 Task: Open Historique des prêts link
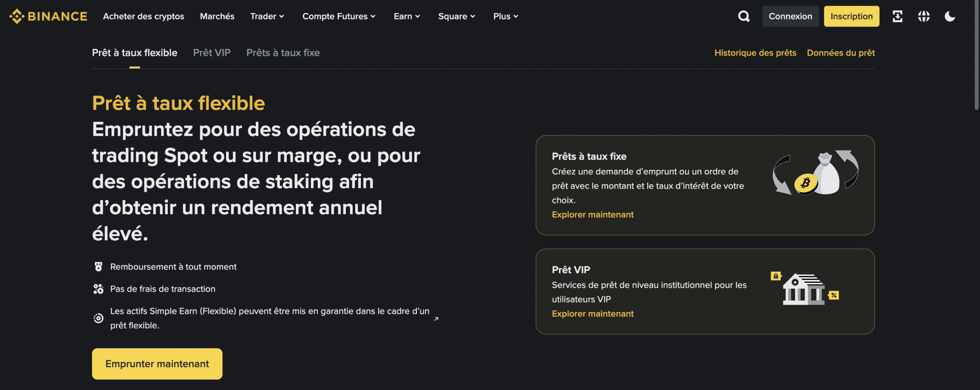pyautogui.click(x=755, y=53)
